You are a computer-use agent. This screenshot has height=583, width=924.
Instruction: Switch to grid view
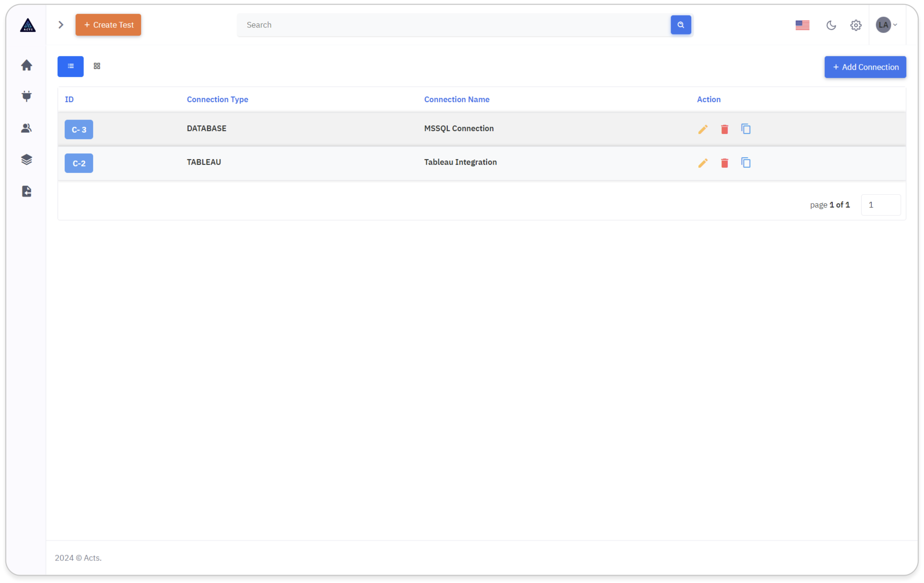point(97,66)
